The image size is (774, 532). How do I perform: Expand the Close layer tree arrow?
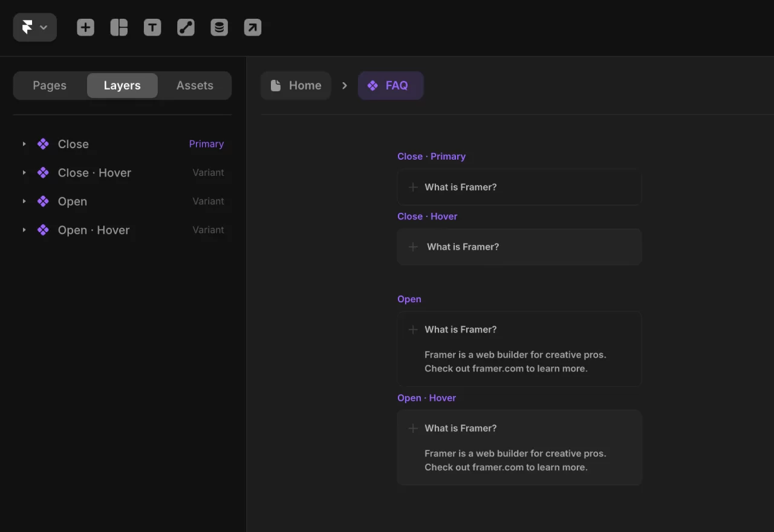click(x=24, y=144)
